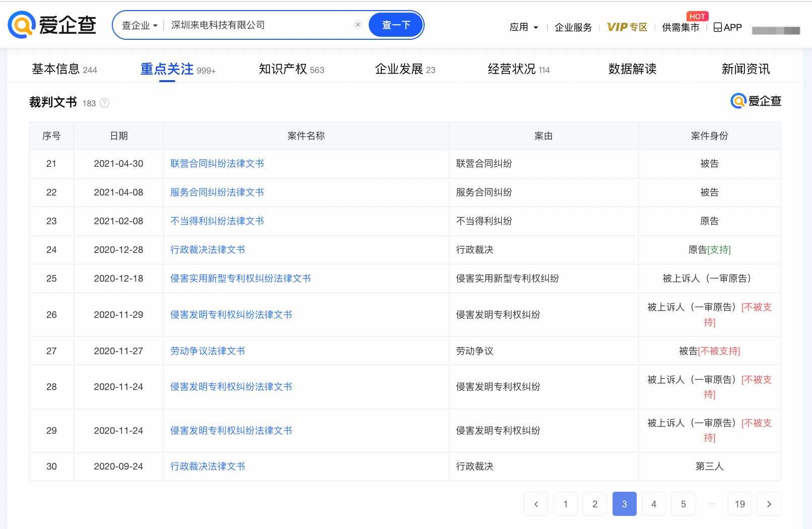Click the 爱企查 logo at top left
The height and width of the screenshot is (529, 812).
[52, 25]
